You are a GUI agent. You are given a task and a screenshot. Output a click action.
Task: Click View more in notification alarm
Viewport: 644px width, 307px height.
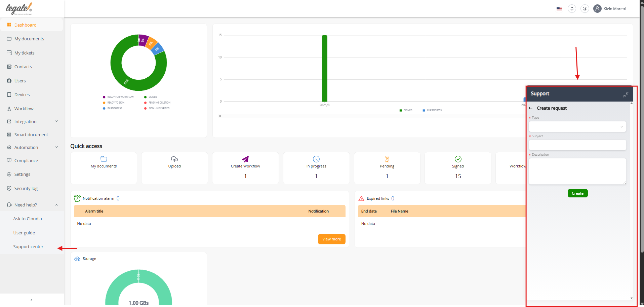pos(332,239)
